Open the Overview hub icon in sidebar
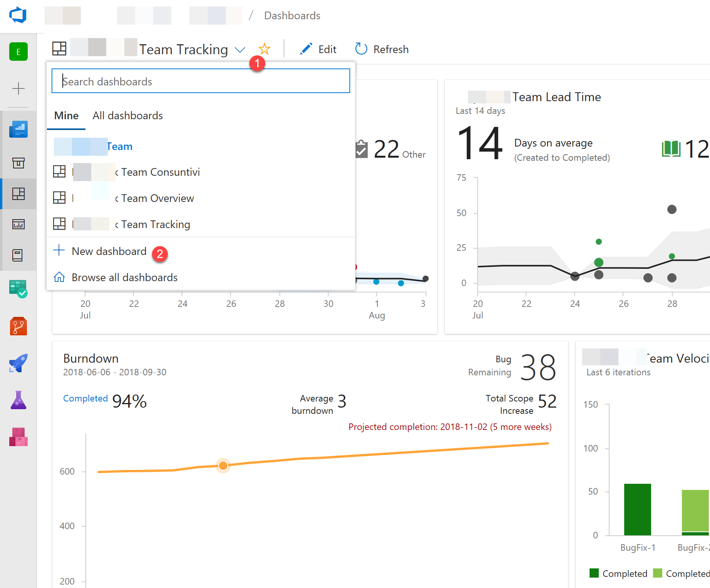Image resolution: width=710 pixels, height=588 pixels. tap(18, 130)
